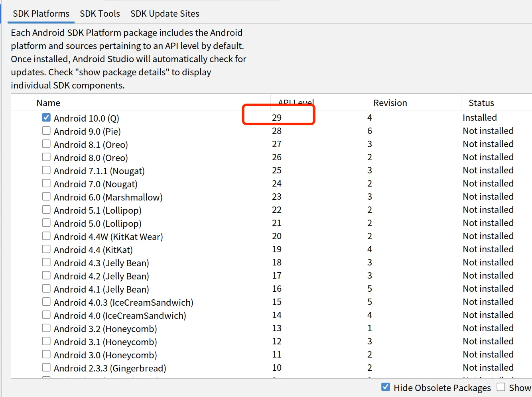
Task: Click API level "23" cell
Action: click(277, 197)
